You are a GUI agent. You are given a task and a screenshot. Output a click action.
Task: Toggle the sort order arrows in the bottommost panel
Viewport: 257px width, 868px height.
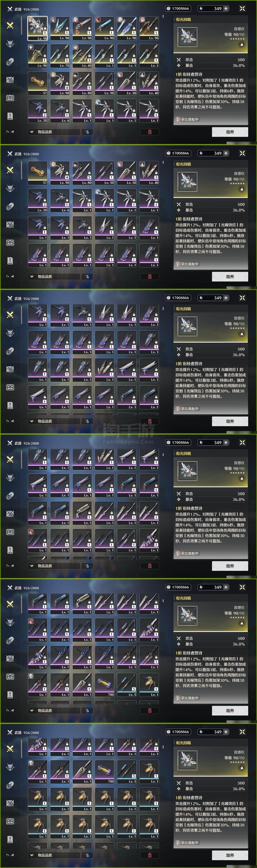point(87,855)
